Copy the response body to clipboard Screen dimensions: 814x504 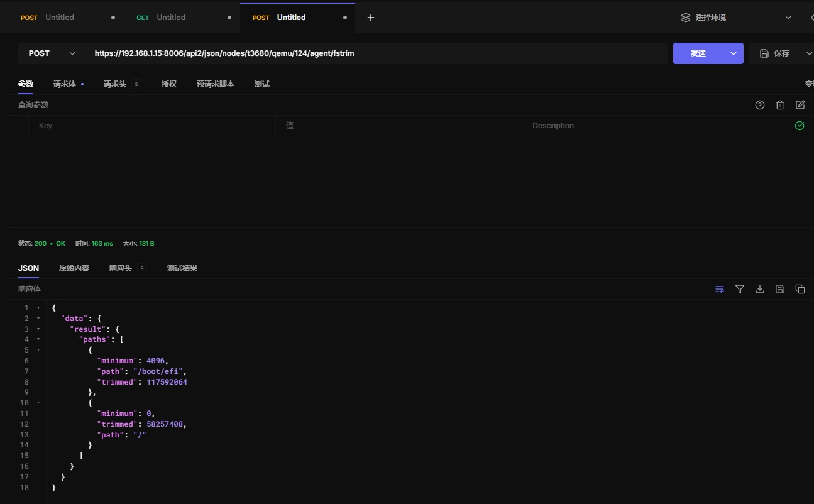pyautogui.click(x=800, y=289)
